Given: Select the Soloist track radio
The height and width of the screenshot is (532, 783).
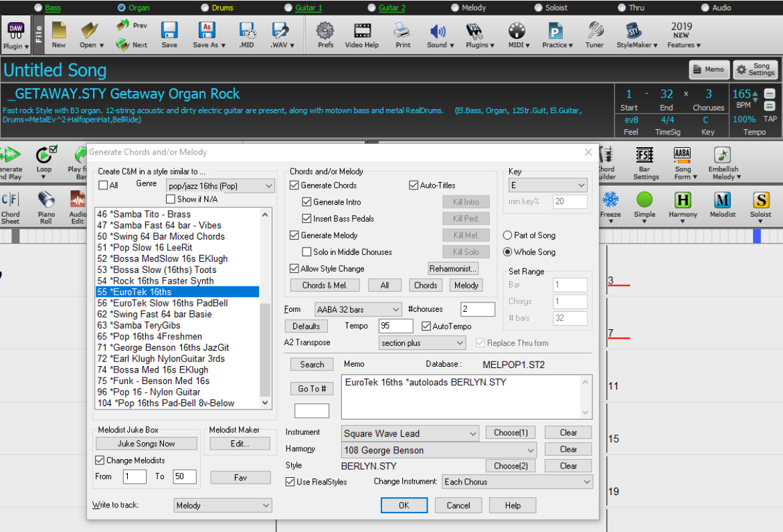Looking at the screenshot, I should [x=538, y=7].
